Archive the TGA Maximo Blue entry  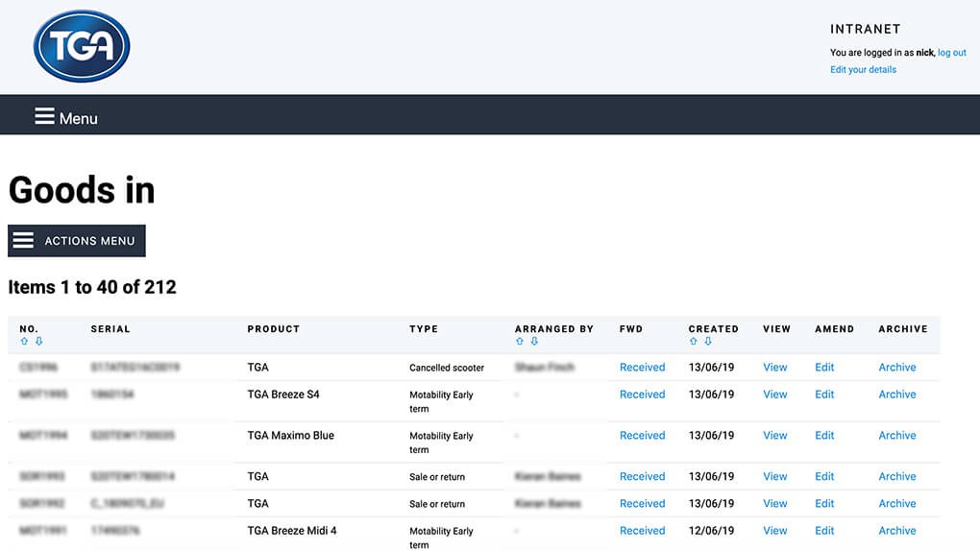point(896,436)
